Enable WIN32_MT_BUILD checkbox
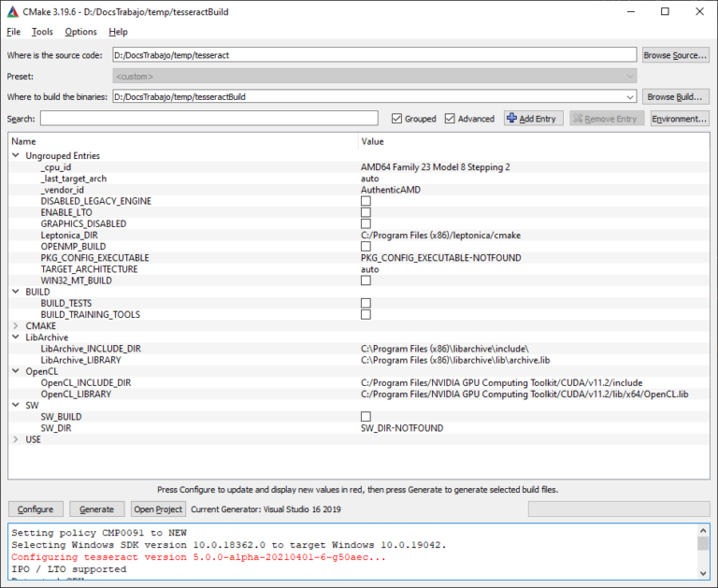Screen dimensions: 718x588 [366, 280]
